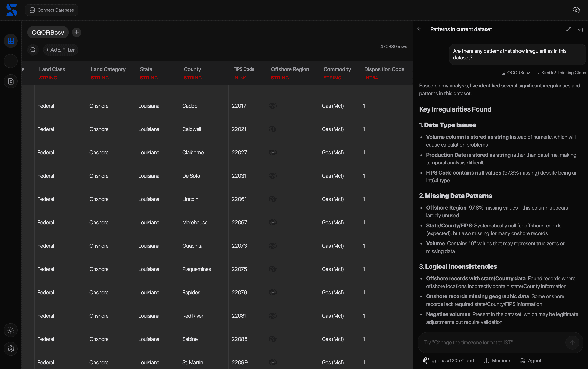Click Connect Database button
Image resolution: width=588 pixels, height=369 pixels.
pos(52,10)
